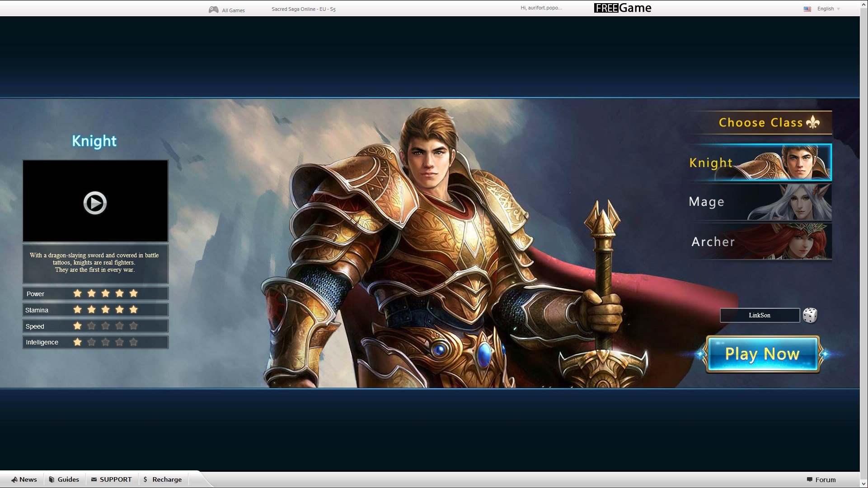Click the US flag language icon
The height and width of the screenshot is (488, 868).
click(807, 9)
